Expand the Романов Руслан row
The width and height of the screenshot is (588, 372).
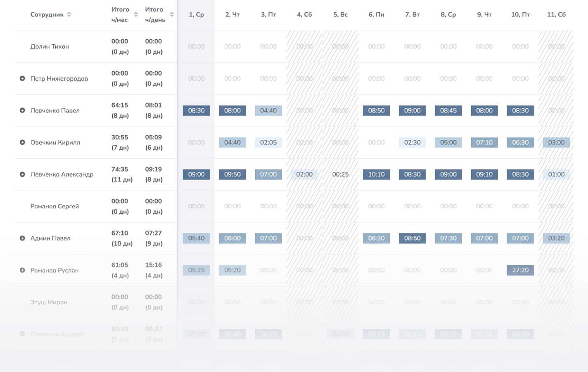(x=22, y=270)
